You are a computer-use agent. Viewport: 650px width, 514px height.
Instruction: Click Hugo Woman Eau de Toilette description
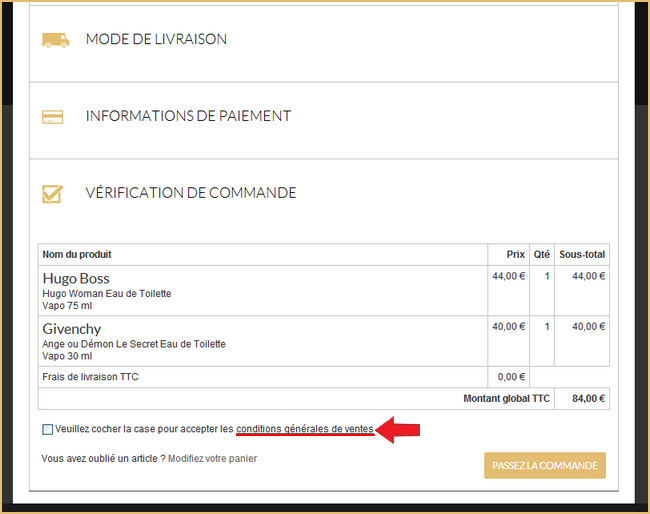tap(107, 293)
